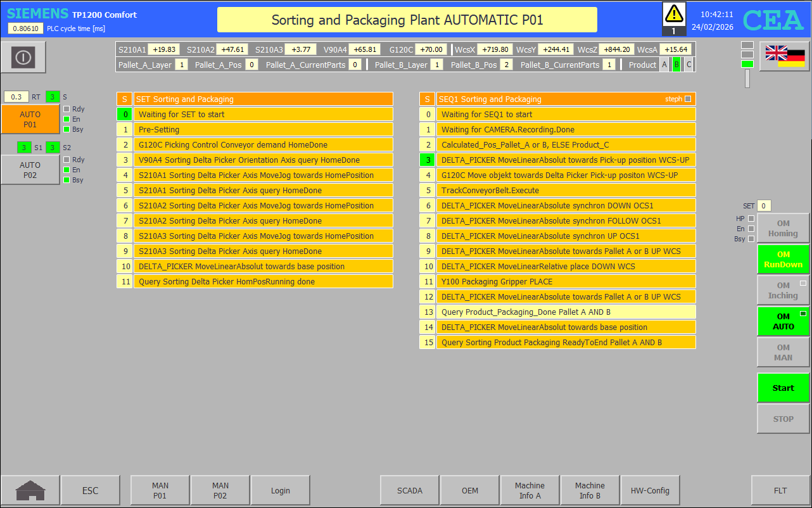Toggle the steph checkbox
Screen dimensions: 812x508
point(688,99)
